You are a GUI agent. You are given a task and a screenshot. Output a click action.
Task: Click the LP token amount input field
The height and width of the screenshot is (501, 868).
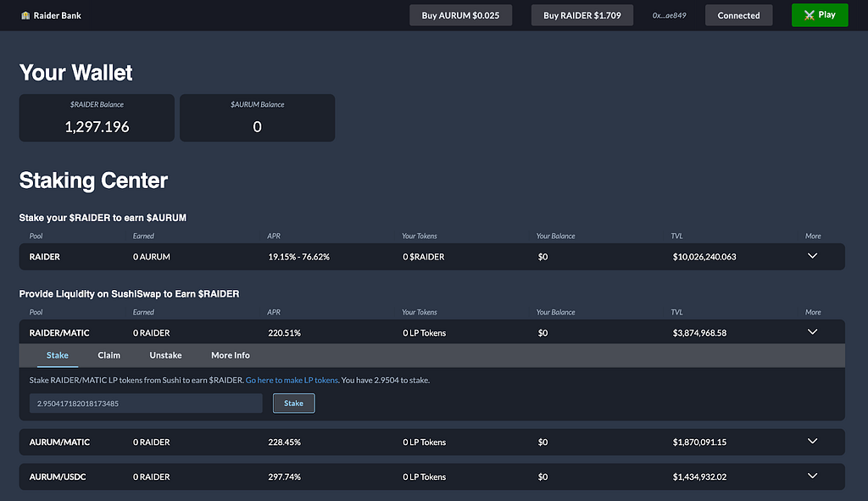(x=146, y=403)
